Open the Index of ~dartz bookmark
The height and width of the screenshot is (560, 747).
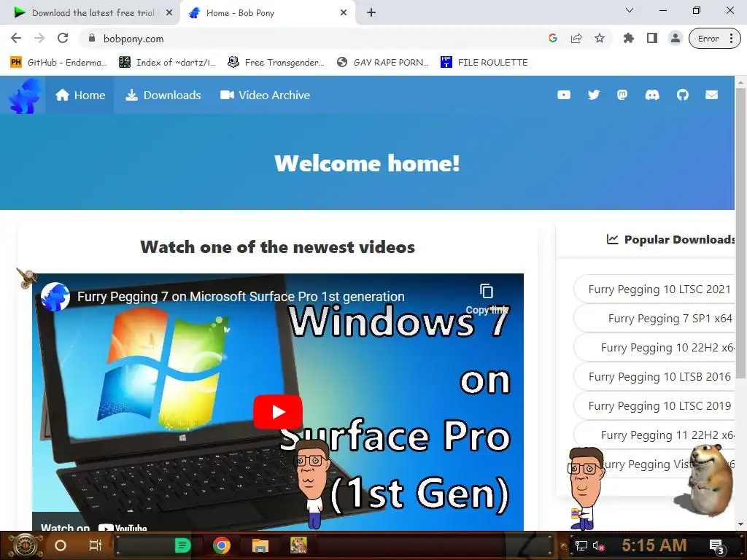[x=167, y=63]
